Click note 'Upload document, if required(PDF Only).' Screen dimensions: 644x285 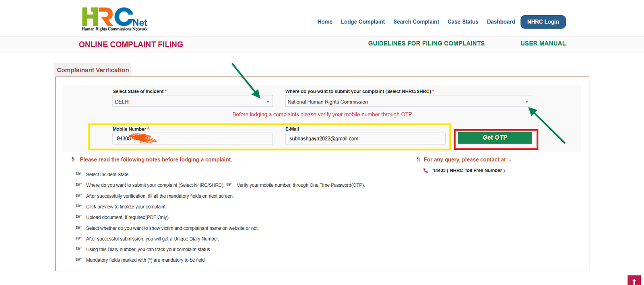pos(128,217)
